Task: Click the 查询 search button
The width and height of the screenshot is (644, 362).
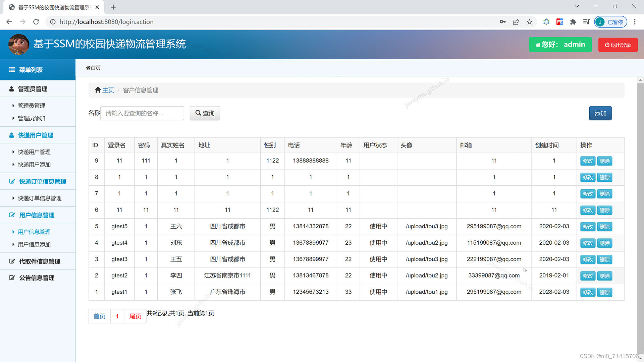Action: click(x=205, y=113)
